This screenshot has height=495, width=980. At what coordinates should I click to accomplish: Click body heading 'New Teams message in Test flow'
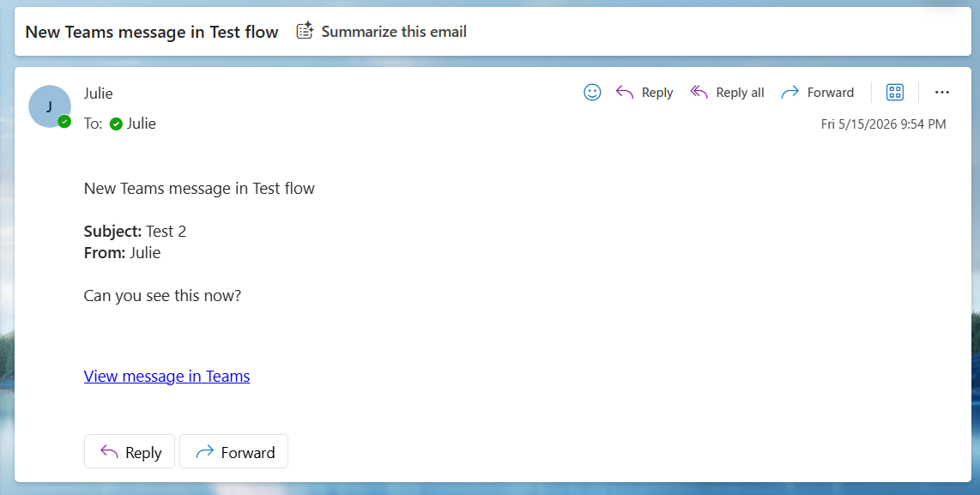pyautogui.click(x=199, y=189)
